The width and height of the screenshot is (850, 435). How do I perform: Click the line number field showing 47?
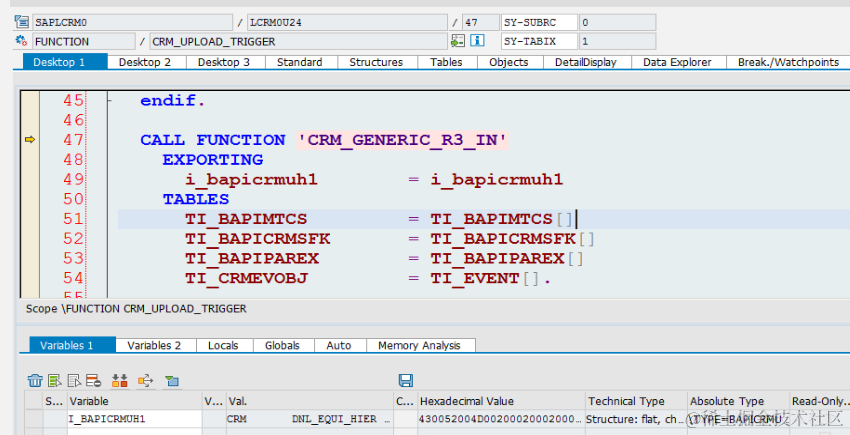480,22
